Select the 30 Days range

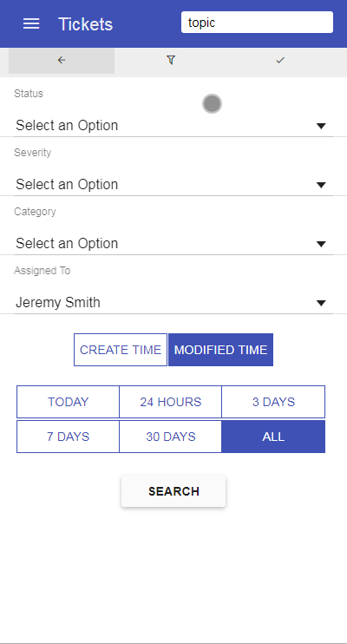click(170, 437)
